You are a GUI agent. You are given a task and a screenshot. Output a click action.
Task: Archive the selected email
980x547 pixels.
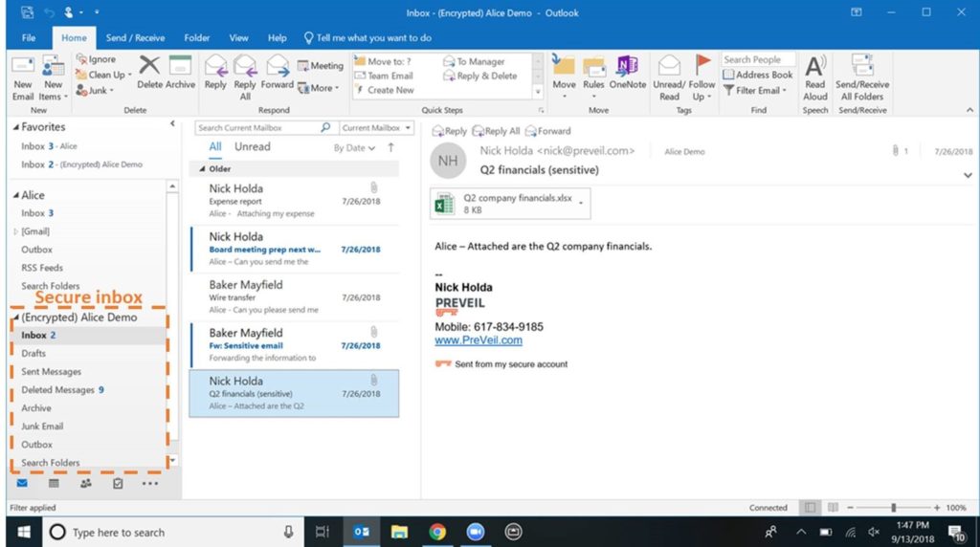(180, 73)
